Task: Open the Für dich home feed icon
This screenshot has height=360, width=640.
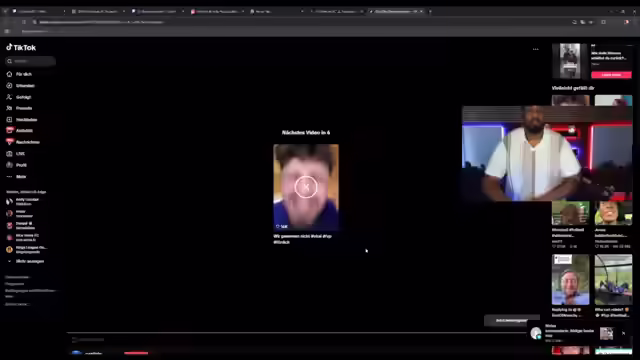Action: 9,74
